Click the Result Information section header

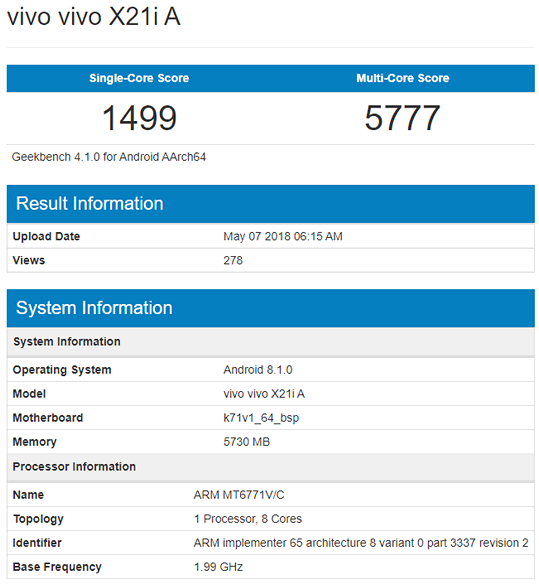click(x=270, y=204)
